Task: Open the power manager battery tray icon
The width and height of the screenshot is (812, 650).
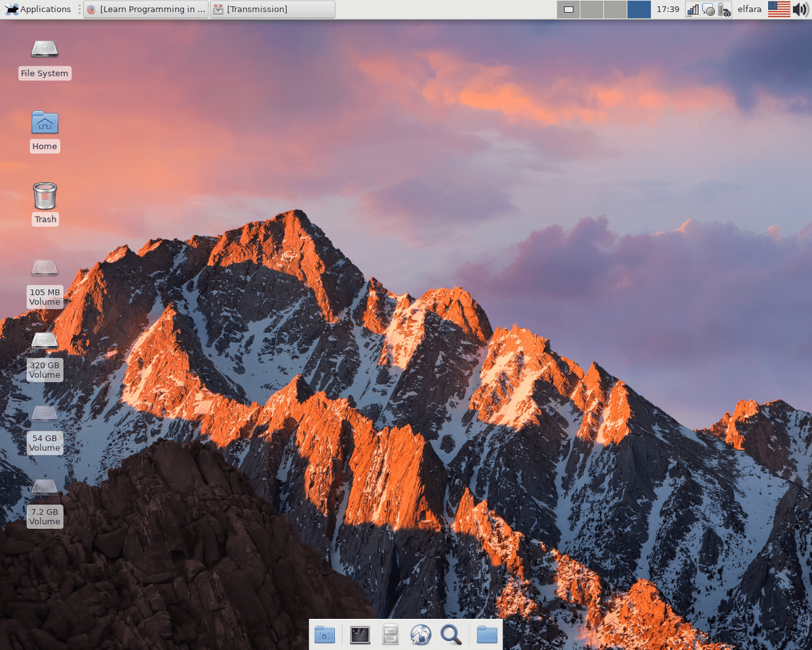Action: point(724,9)
